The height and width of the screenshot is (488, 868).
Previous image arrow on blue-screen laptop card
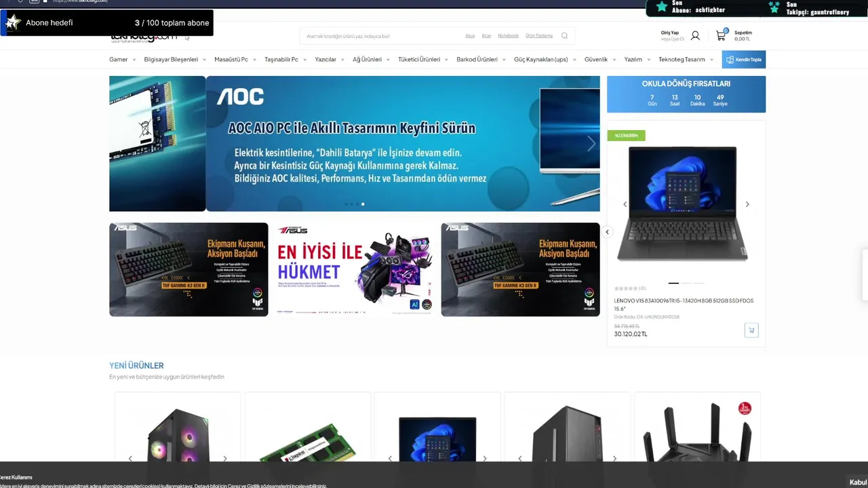click(x=390, y=459)
